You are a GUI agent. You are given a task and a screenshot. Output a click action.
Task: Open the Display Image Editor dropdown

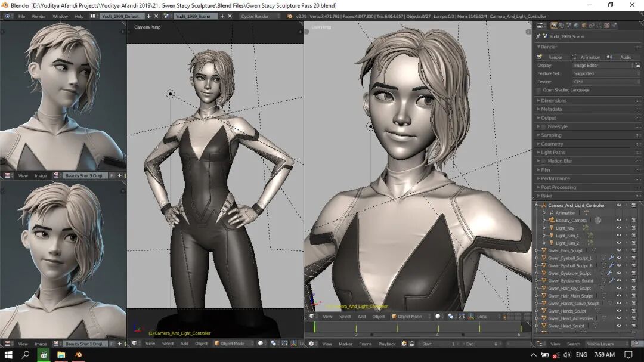[603, 66]
